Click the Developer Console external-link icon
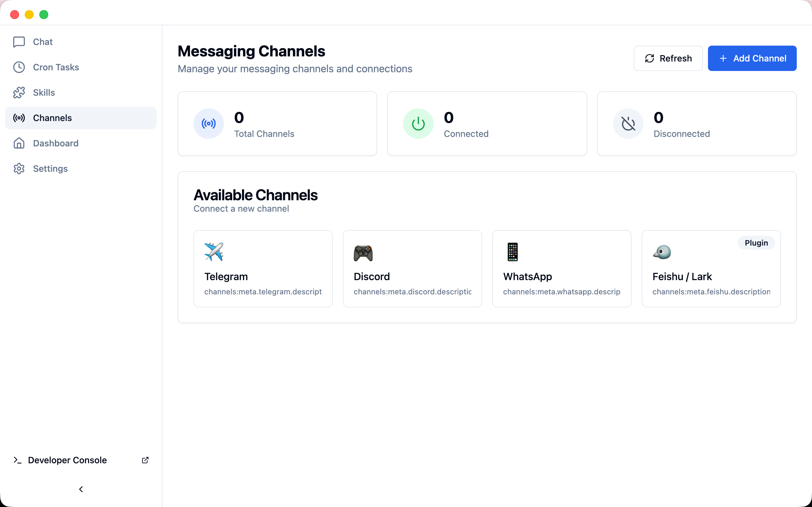Screen dimensions: 812x507 click(145, 460)
